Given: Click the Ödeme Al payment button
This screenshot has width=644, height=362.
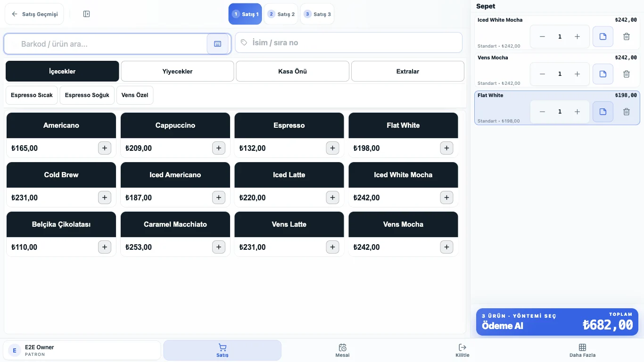Looking at the screenshot, I should (557, 322).
